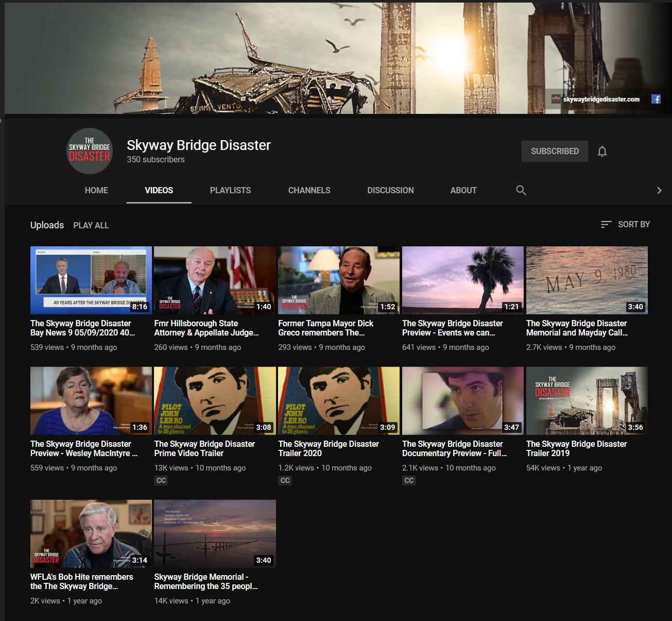Play the Trailer 2019 thumbnail (3:56)
Image resolution: width=672 pixels, height=621 pixels.
point(587,401)
